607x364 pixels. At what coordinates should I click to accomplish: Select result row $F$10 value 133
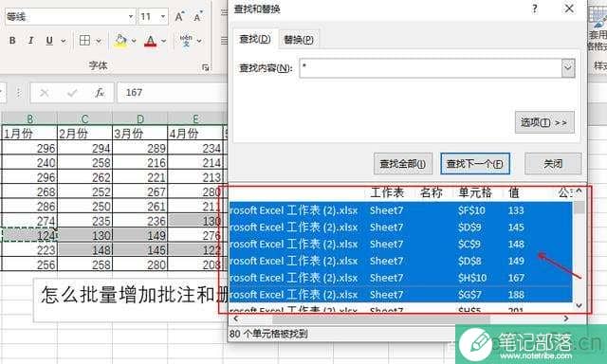pos(400,210)
